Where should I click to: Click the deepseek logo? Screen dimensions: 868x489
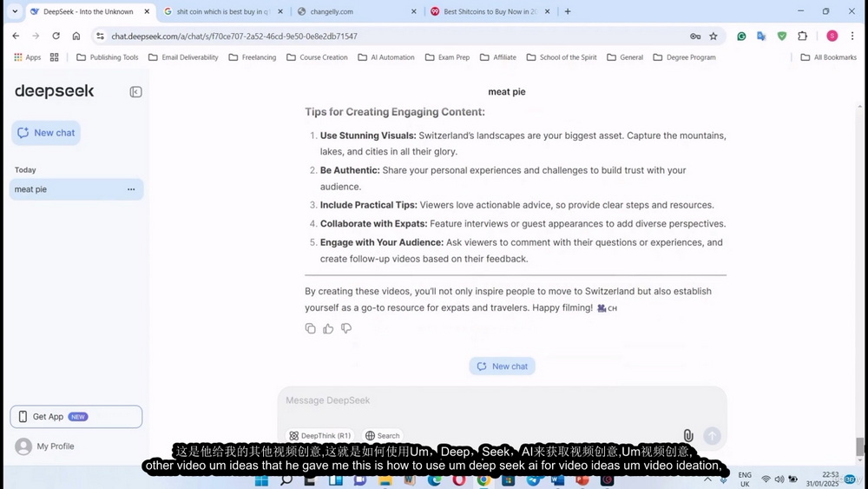tap(54, 91)
